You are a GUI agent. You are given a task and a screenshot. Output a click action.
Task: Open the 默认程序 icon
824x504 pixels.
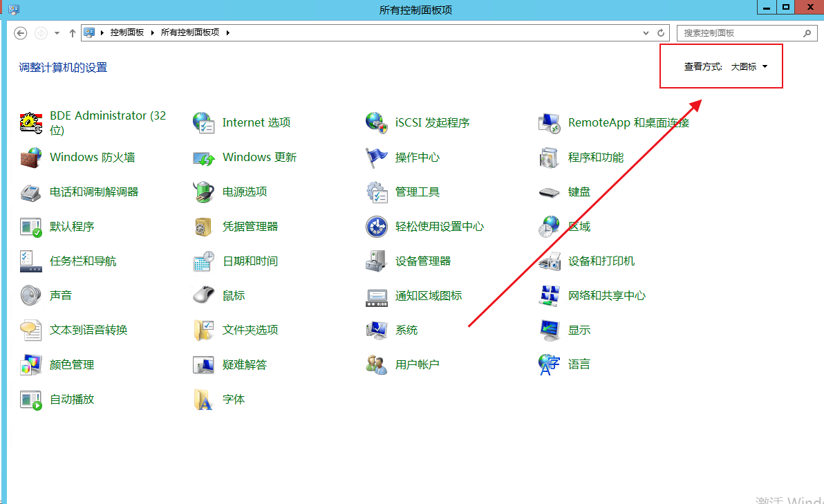[31, 227]
